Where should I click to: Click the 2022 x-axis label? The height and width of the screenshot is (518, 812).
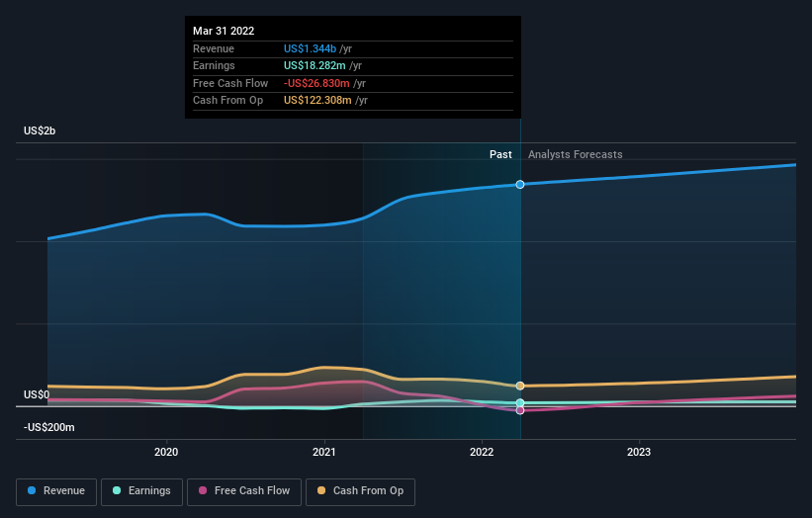click(x=482, y=453)
